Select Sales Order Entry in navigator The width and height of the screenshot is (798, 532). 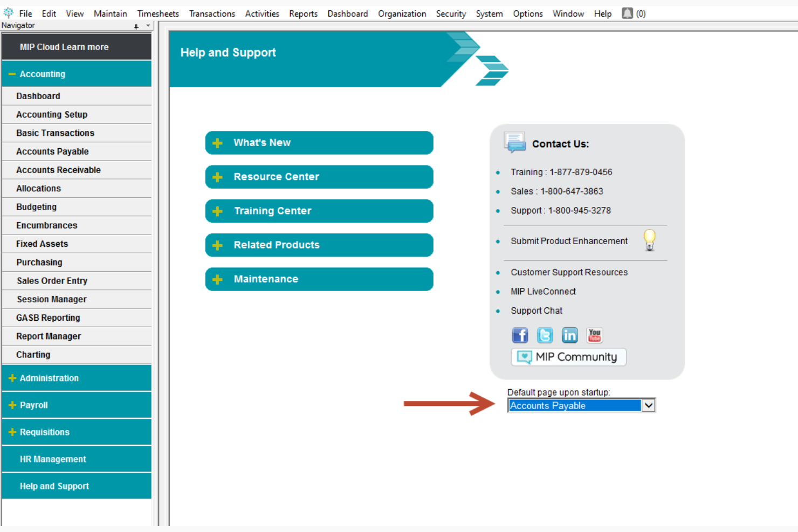pos(77,281)
